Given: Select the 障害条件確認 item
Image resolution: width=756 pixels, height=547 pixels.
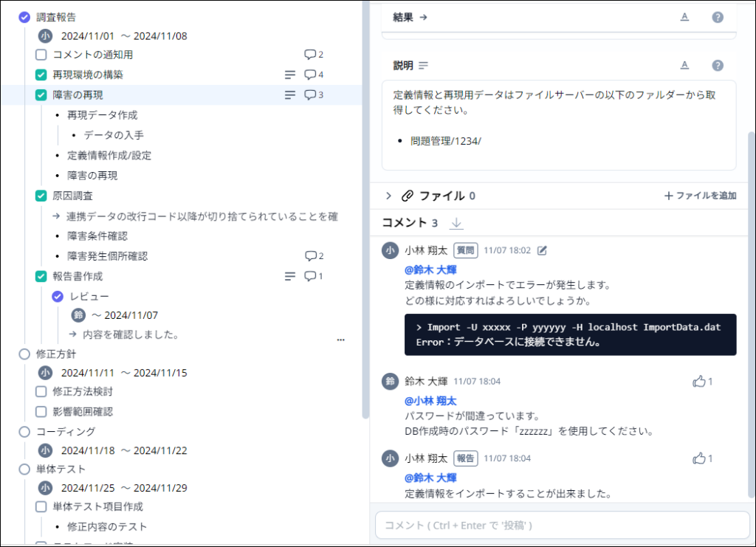Looking at the screenshot, I should coord(97,236).
